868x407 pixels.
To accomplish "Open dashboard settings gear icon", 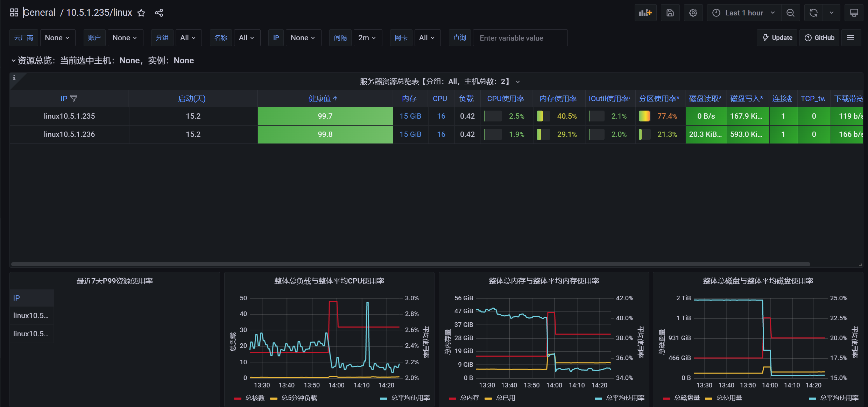I will tap(693, 13).
